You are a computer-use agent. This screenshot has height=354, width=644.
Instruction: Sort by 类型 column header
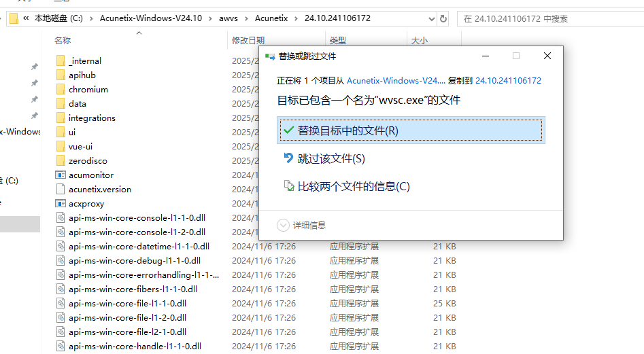click(x=337, y=41)
